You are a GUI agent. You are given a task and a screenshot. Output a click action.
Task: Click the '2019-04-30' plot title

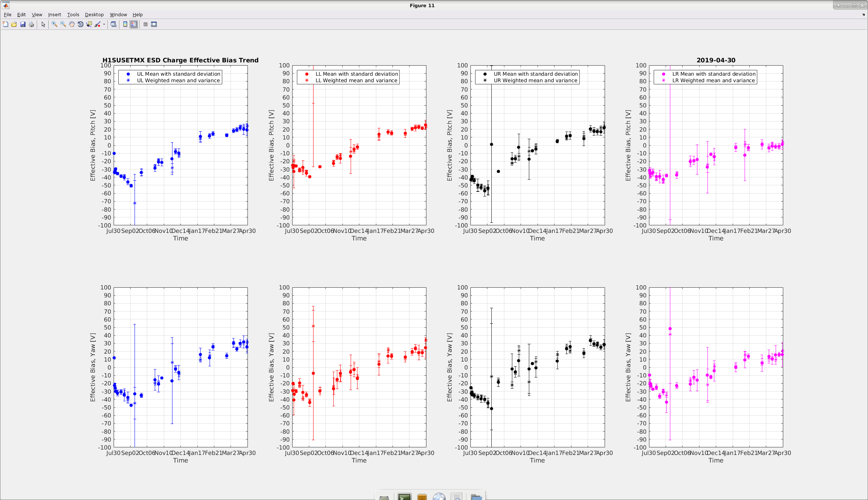716,60
